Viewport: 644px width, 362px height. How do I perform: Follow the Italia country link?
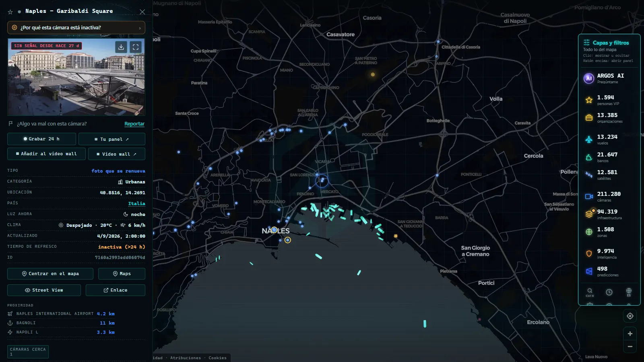pyautogui.click(x=136, y=204)
